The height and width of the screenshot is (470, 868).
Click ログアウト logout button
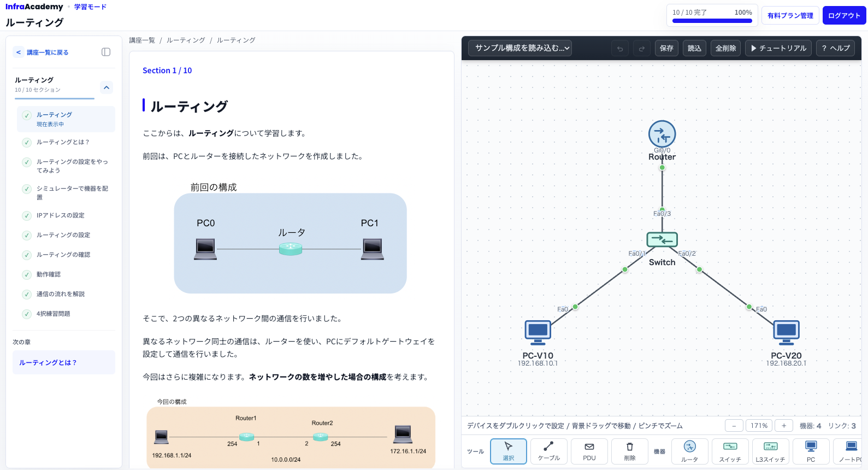[844, 15]
